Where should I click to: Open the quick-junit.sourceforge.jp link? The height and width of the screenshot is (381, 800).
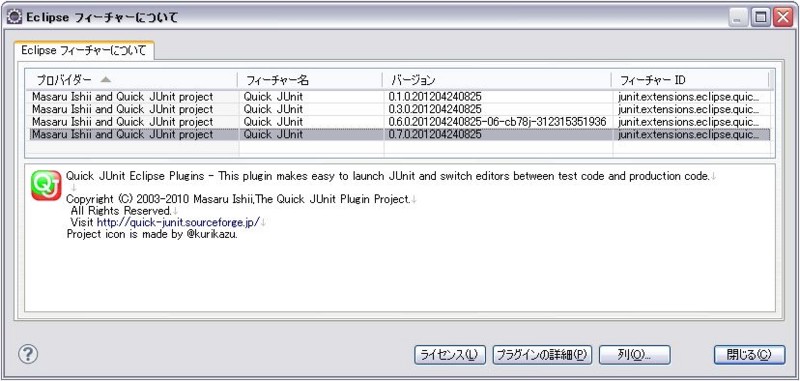pos(178,222)
